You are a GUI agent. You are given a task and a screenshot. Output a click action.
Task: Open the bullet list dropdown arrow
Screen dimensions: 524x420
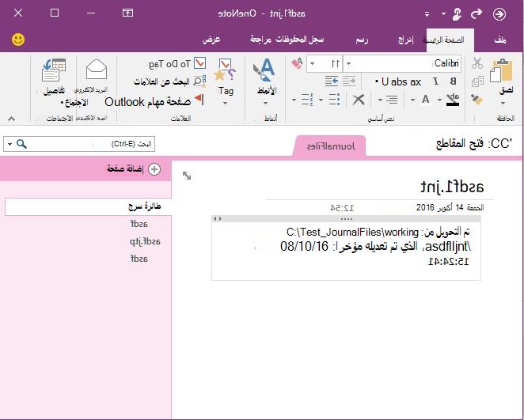click(x=321, y=100)
